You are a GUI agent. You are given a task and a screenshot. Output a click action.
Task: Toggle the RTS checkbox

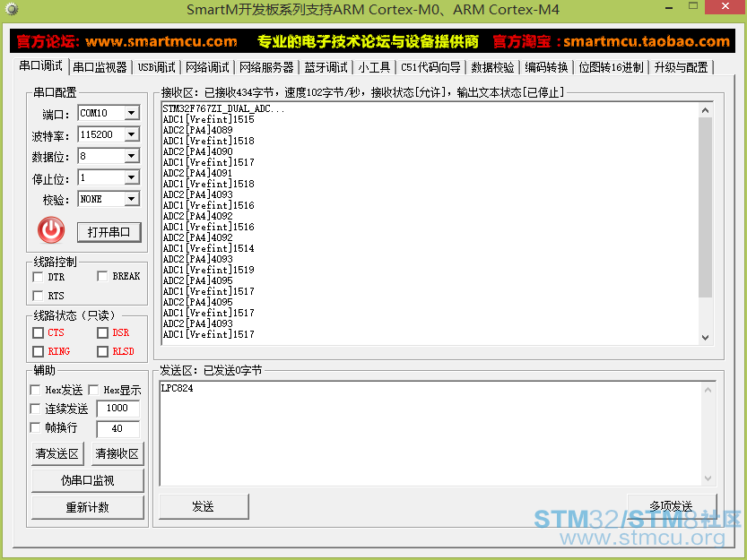[38, 296]
